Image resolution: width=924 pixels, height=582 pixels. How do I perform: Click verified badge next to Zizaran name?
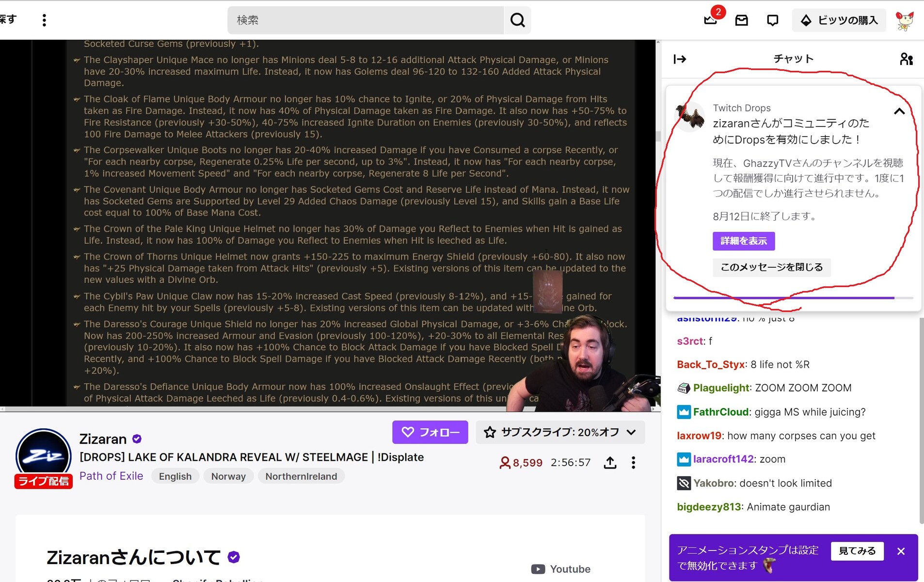pyautogui.click(x=137, y=439)
